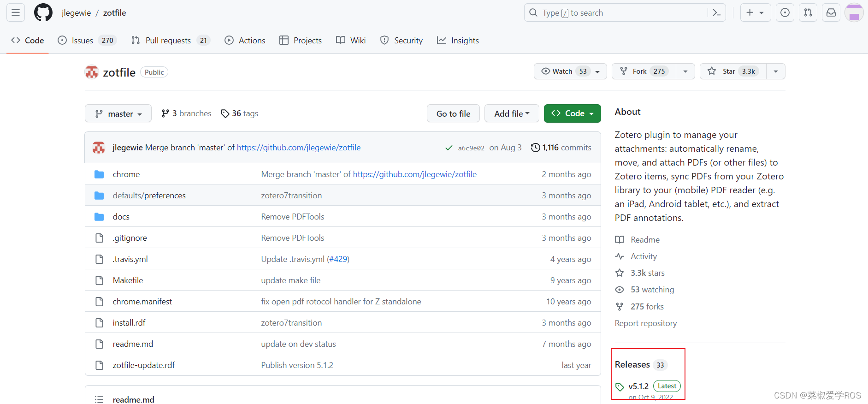The height and width of the screenshot is (404, 868).
Task: Open the chrome folder
Action: click(126, 174)
